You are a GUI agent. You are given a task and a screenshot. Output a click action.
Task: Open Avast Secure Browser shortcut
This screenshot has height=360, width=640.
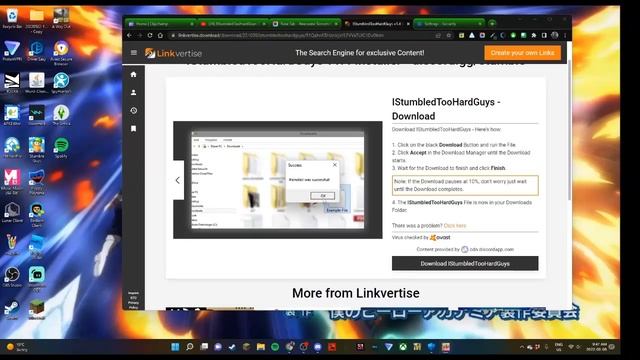[x=61, y=53]
